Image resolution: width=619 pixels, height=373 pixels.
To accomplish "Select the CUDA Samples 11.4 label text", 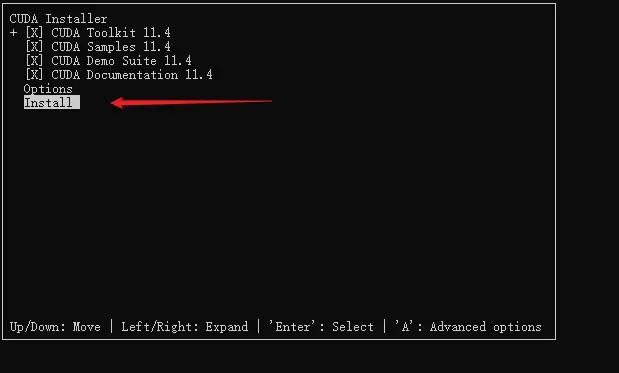I will click(x=111, y=47).
